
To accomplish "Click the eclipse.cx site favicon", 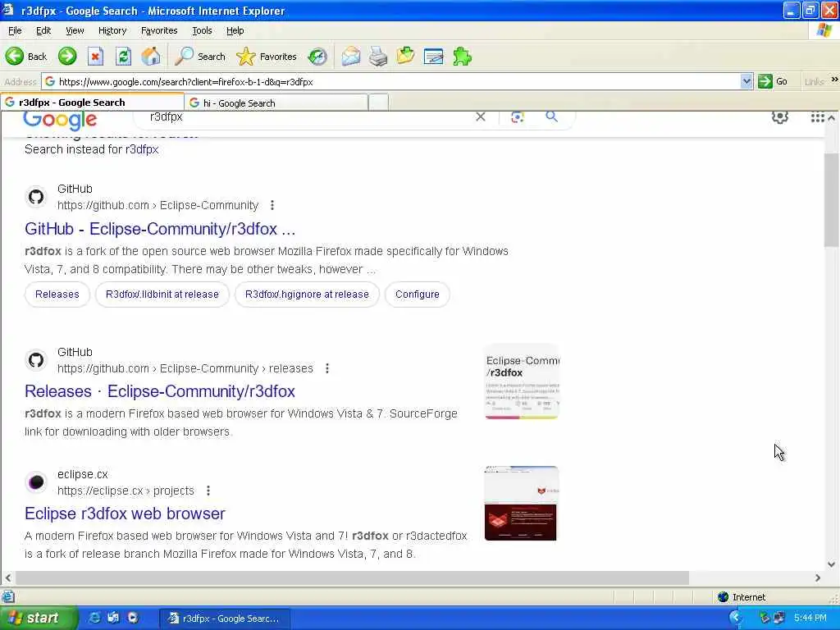I will (x=36, y=482).
